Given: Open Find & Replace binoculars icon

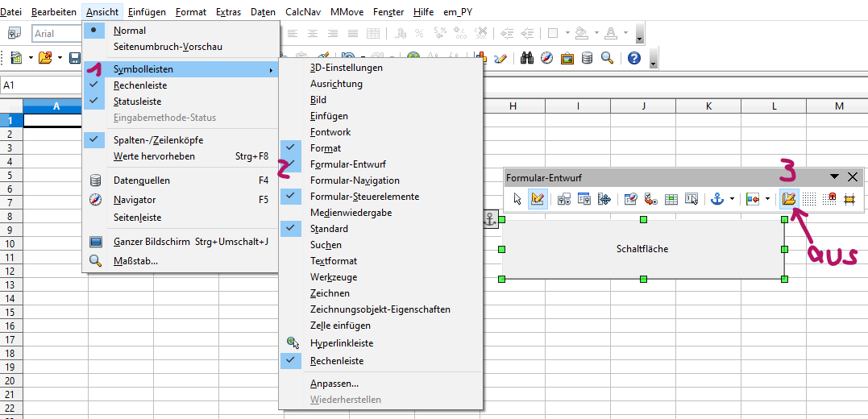Looking at the screenshot, I should pos(528,58).
